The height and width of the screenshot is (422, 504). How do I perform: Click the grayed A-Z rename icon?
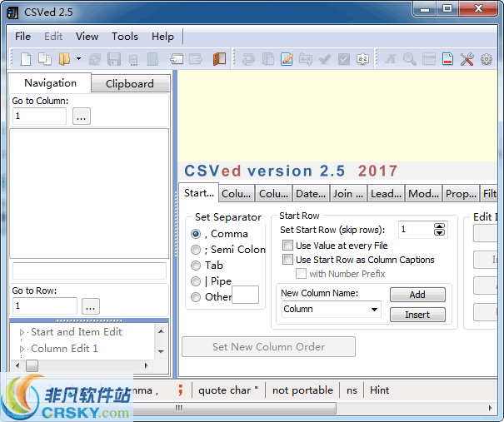pyautogui.click(x=306, y=59)
